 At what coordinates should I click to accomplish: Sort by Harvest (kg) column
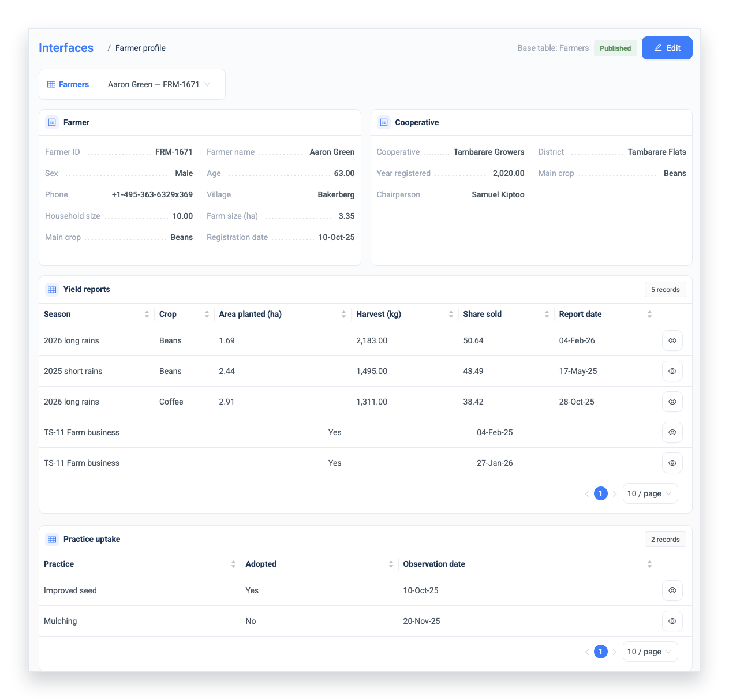(451, 315)
